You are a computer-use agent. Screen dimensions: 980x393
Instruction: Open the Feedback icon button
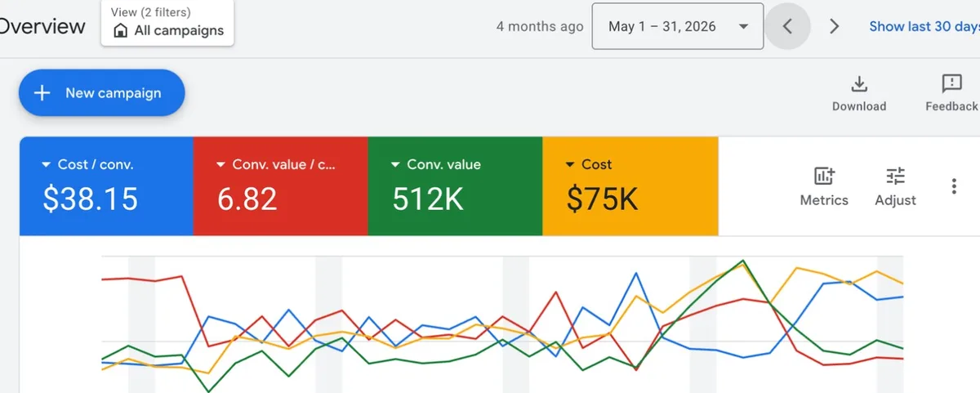[951, 83]
